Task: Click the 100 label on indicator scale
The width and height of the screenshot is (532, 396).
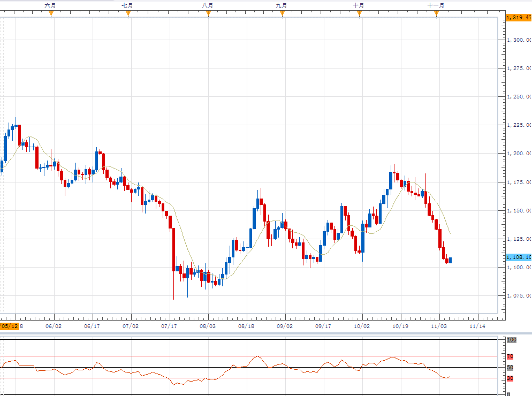Action: click(x=511, y=340)
